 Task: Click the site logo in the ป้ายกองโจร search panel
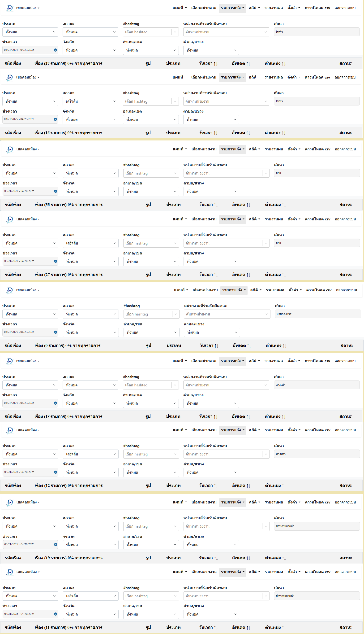[10, 290]
